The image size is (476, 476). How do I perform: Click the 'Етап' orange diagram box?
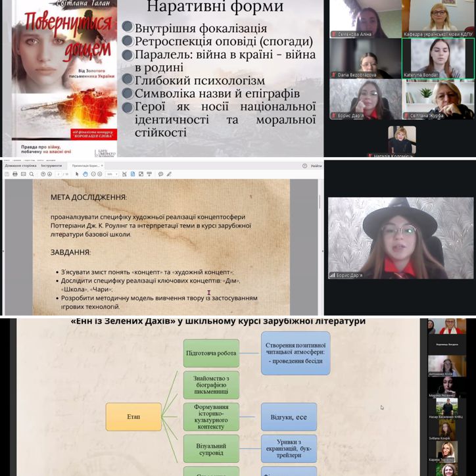133,417
